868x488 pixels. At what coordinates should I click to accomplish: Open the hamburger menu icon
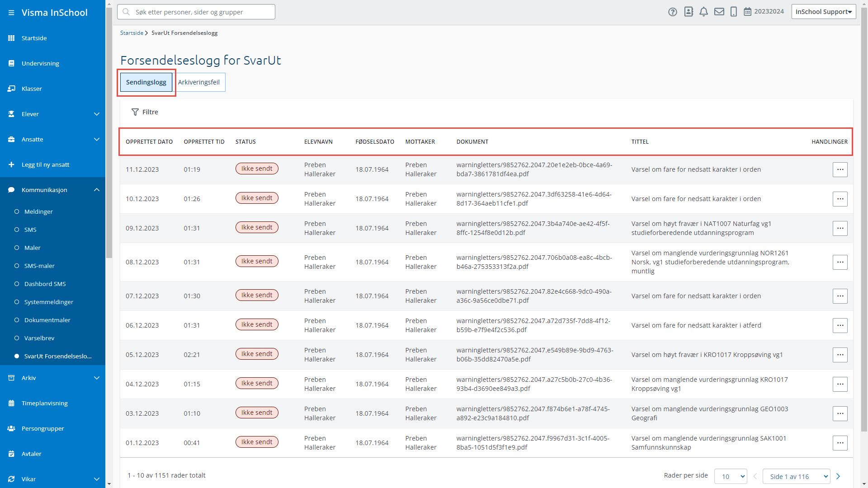(x=11, y=13)
